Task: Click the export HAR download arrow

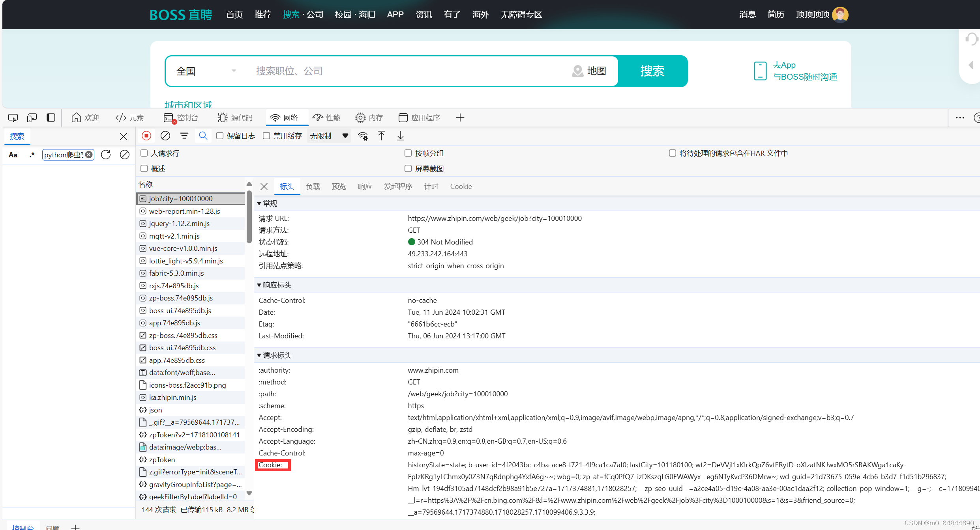Action: (400, 136)
